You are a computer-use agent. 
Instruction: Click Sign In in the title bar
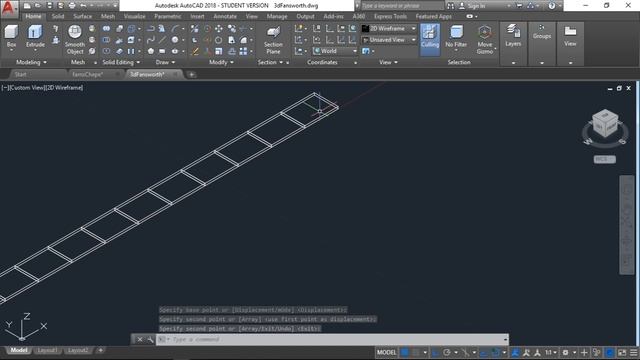click(476, 6)
